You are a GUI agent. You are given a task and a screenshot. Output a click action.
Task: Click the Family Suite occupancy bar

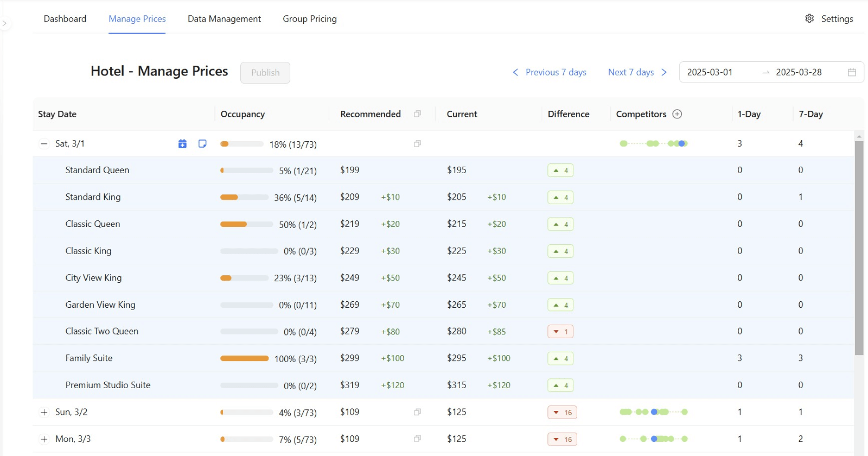click(x=244, y=358)
